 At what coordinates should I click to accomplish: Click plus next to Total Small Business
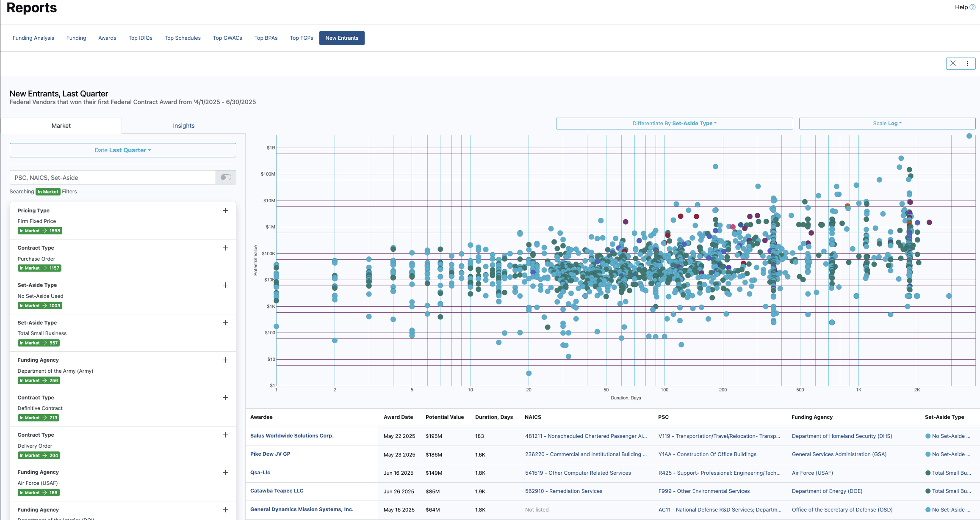coord(225,323)
